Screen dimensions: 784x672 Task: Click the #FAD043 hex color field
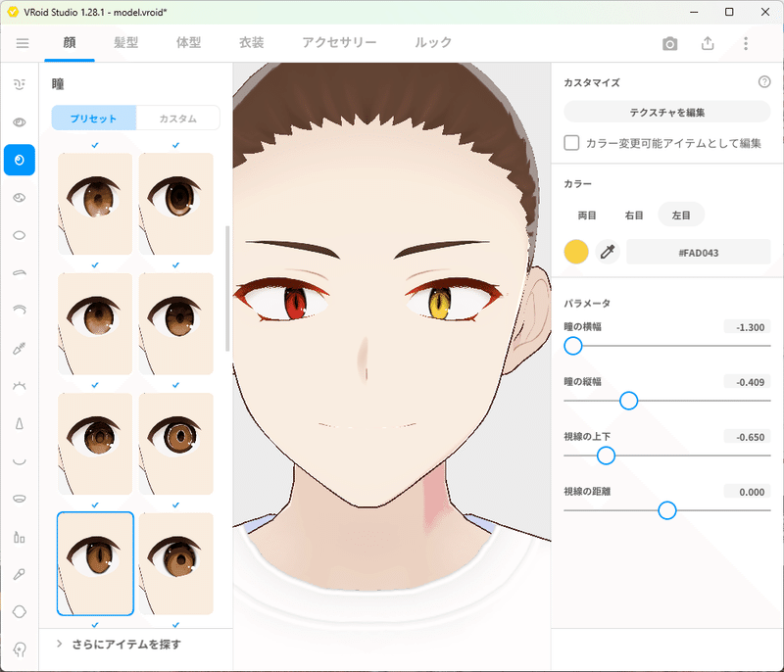[699, 253]
